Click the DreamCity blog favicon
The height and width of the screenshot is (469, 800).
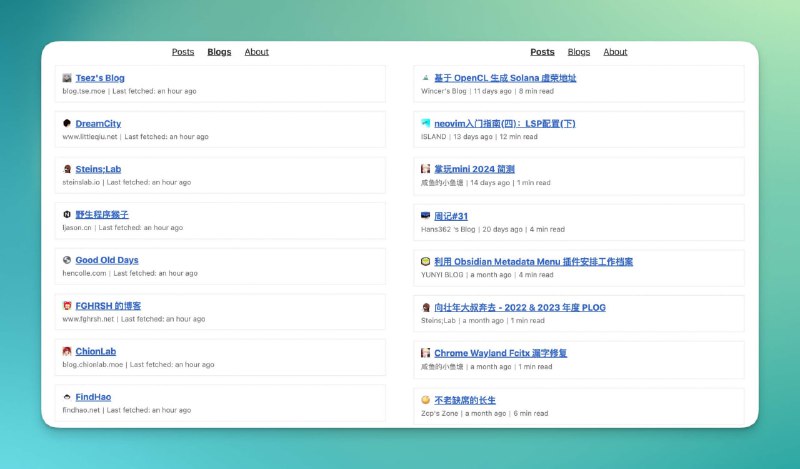coord(67,124)
